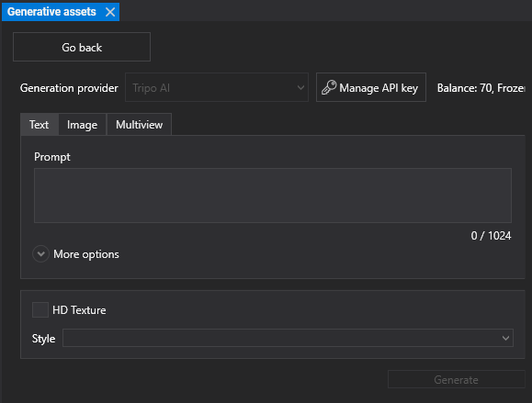
Task: Click the 0 / 1024 character counter
Action: [491, 236]
